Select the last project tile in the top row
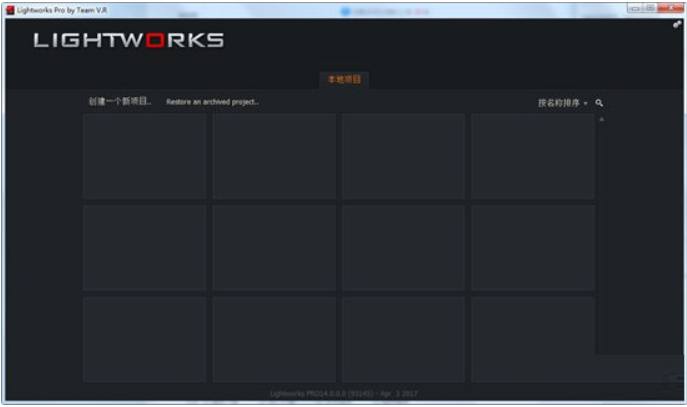687x407 pixels. [532, 156]
